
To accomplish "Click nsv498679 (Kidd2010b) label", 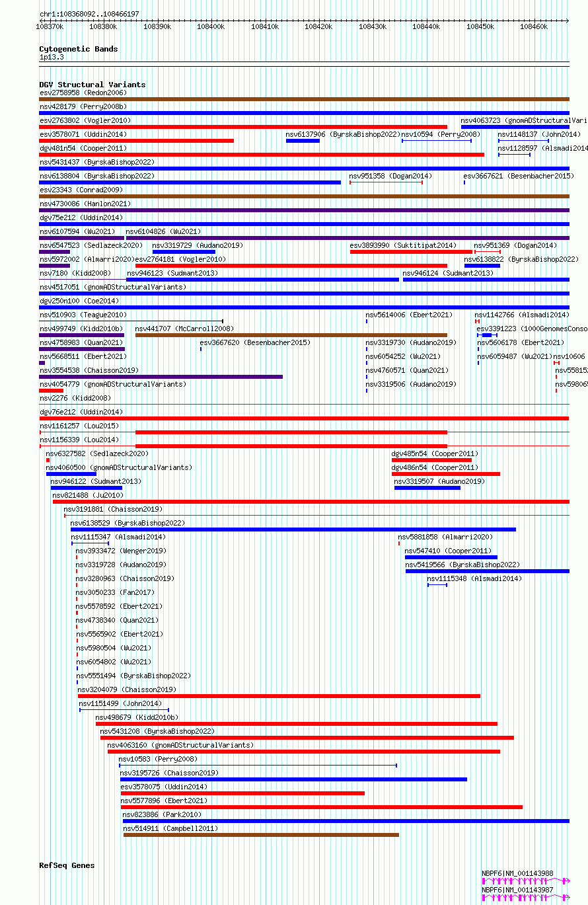I will pyautogui.click(x=137, y=717).
